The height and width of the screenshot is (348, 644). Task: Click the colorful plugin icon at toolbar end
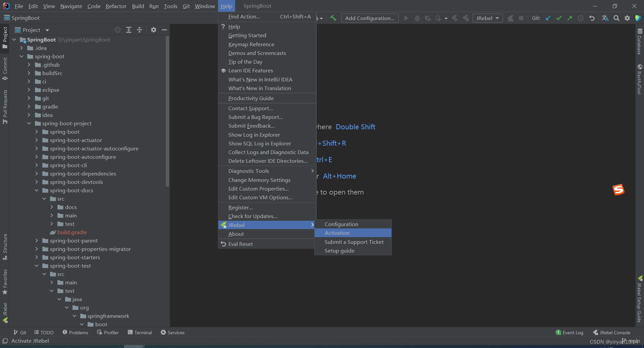coord(638,18)
